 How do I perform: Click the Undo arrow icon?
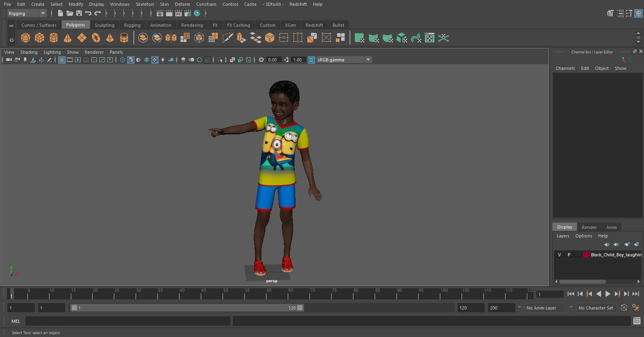point(88,13)
